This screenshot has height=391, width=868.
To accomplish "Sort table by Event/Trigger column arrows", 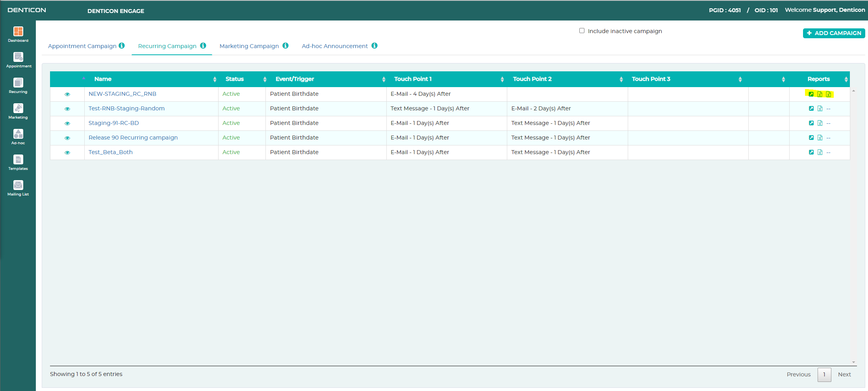I will pos(384,79).
